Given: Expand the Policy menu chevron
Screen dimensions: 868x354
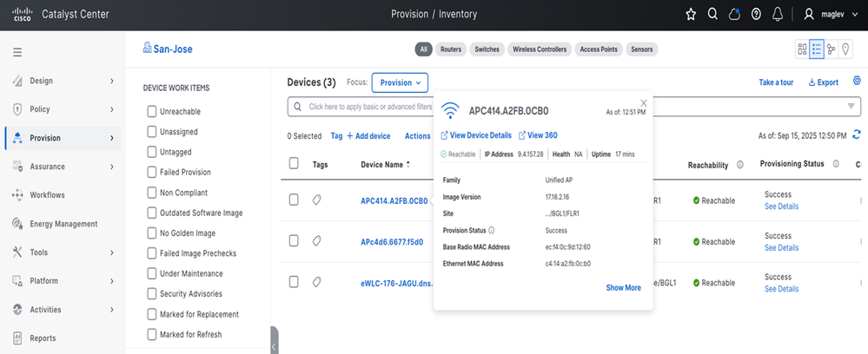Looking at the screenshot, I should (112, 109).
